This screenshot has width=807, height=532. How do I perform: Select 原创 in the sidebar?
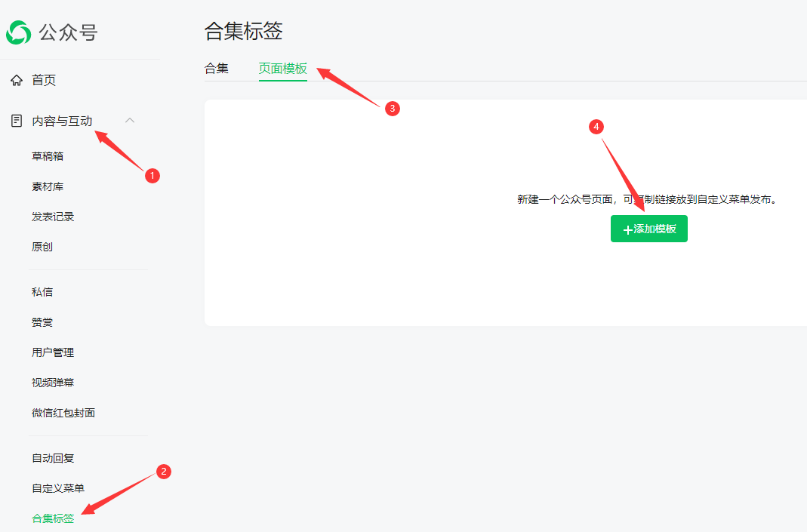[42, 247]
